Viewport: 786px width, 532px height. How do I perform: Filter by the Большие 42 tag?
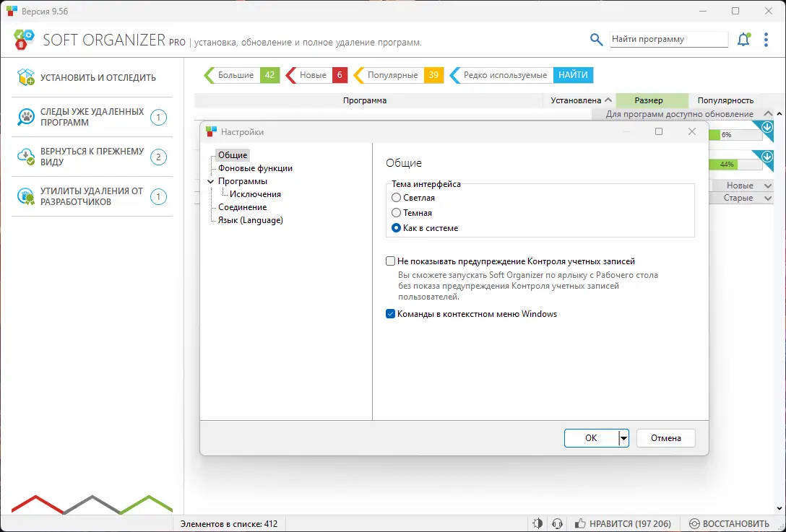tap(242, 75)
